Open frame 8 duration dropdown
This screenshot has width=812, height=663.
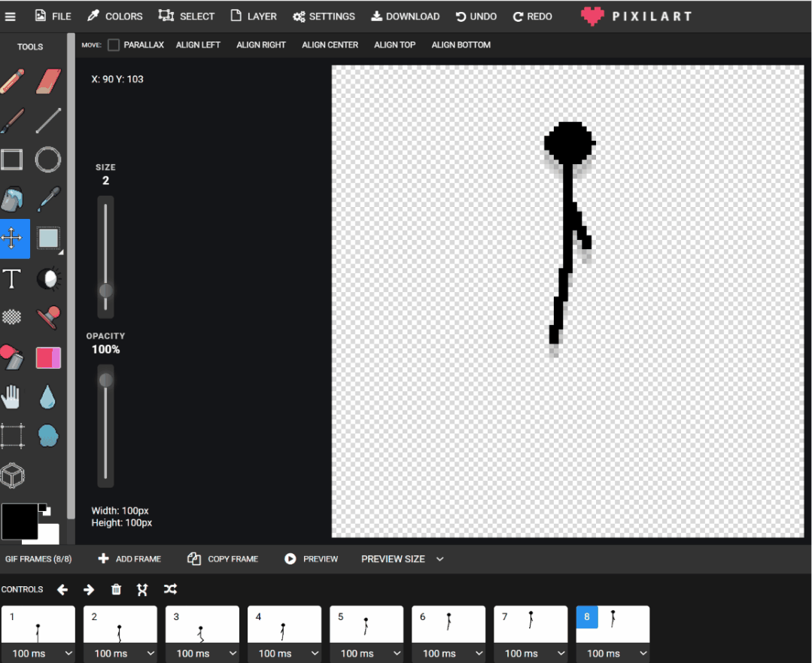(x=613, y=654)
